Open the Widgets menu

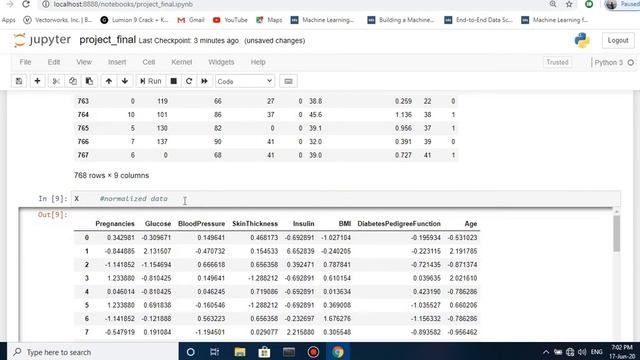pyautogui.click(x=221, y=62)
